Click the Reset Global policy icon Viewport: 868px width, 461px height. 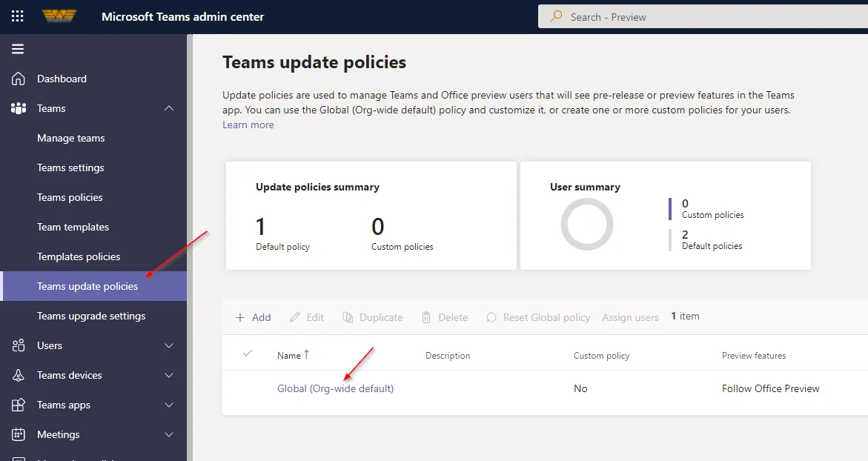pyautogui.click(x=491, y=317)
